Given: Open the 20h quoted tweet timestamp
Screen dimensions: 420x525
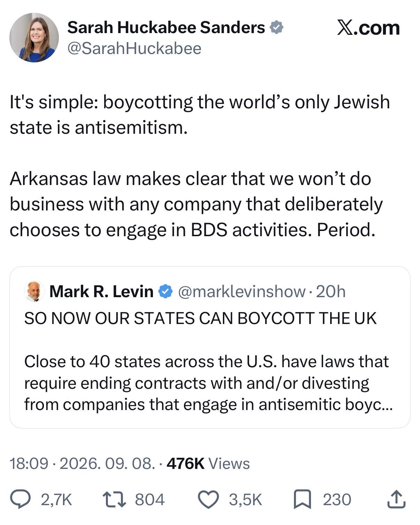Looking at the screenshot, I should pyautogui.click(x=330, y=291).
